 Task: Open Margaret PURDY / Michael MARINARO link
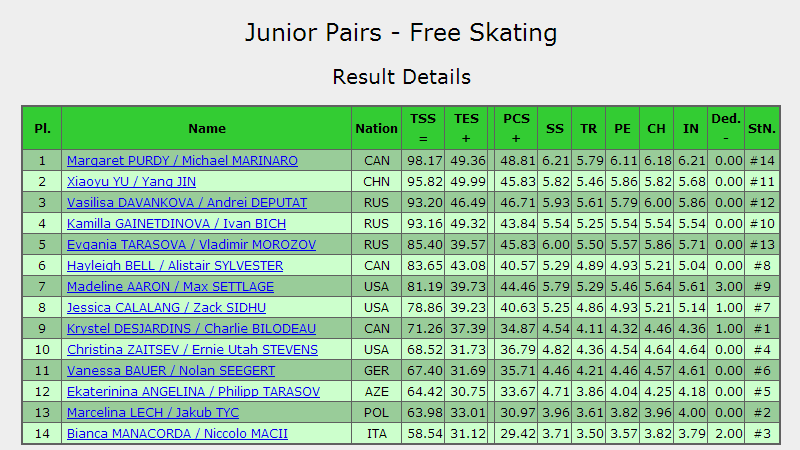pos(182,161)
